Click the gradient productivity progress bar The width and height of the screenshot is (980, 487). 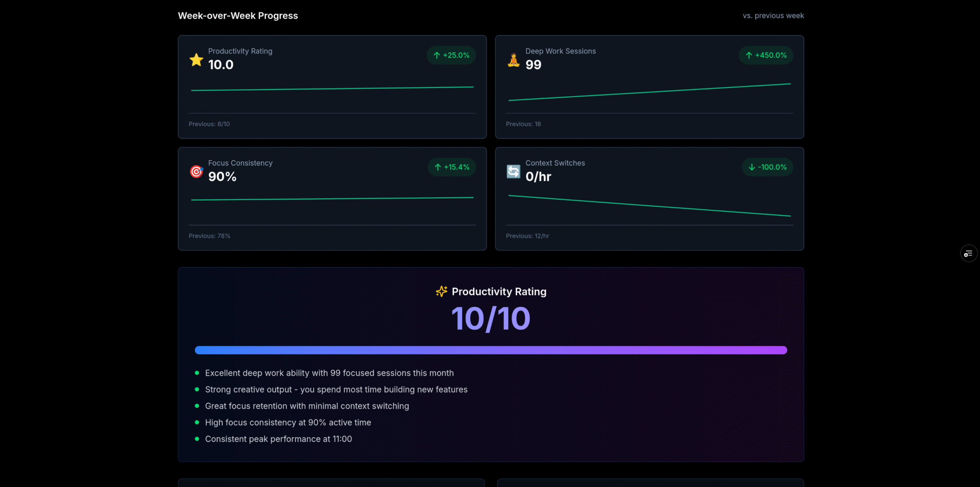pyautogui.click(x=491, y=350)
